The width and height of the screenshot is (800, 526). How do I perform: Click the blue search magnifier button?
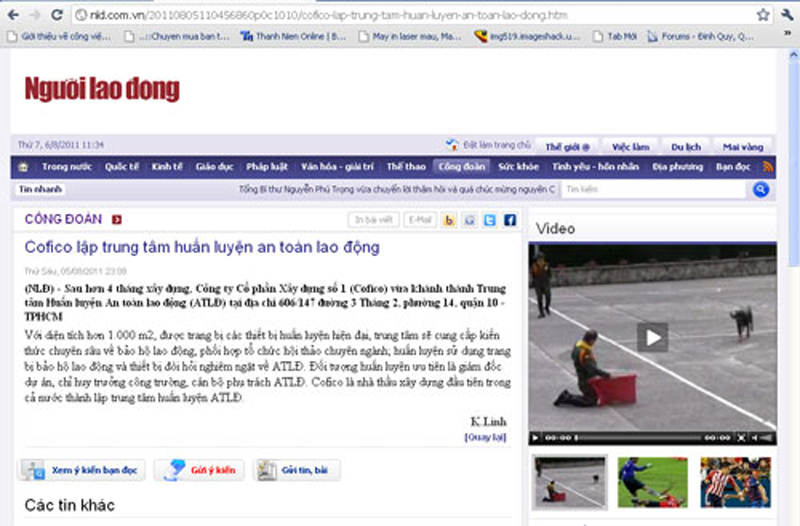[x=761, y=189]
